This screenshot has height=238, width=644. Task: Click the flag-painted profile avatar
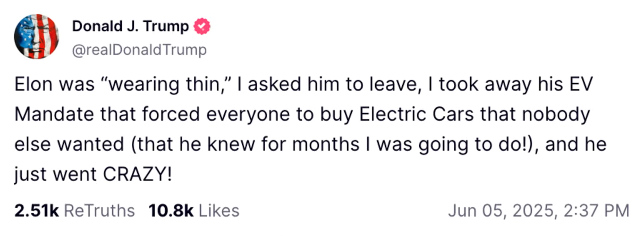point(36,36)
